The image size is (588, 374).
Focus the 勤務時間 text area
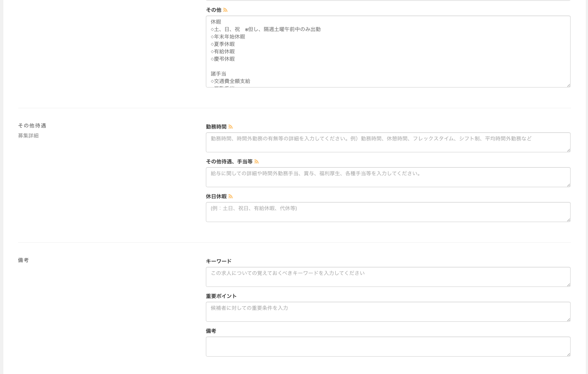pyautogui.click(x=388, y=142)
